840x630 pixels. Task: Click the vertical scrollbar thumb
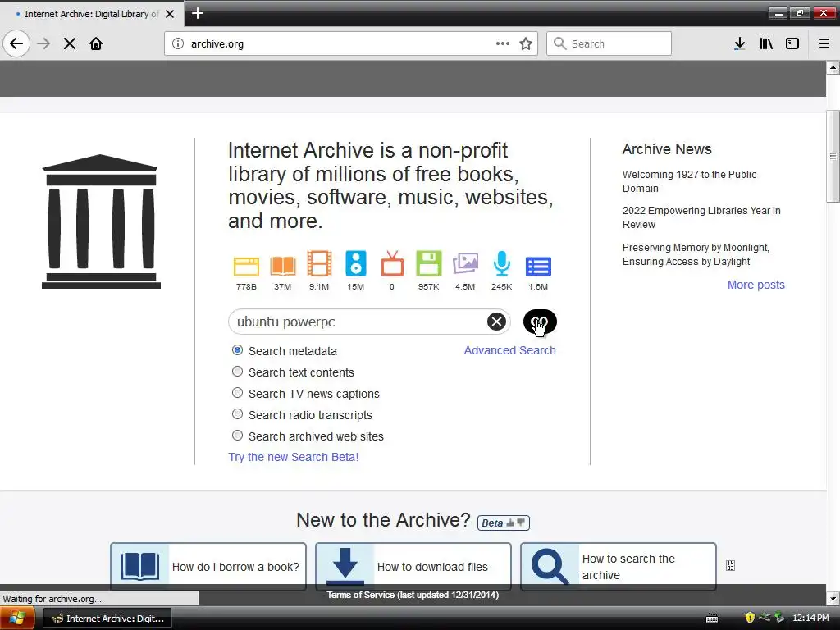click(833, 156)
